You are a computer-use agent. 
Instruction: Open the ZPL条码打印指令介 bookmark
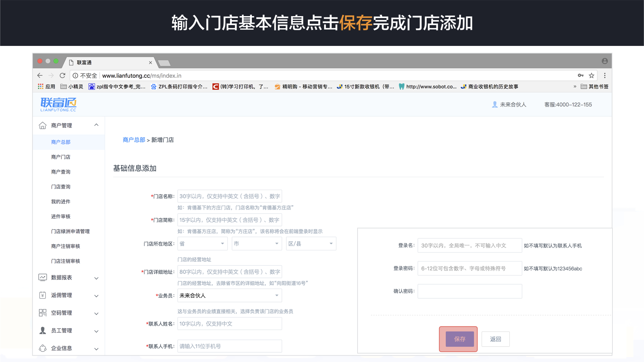(x=179, y=86)
